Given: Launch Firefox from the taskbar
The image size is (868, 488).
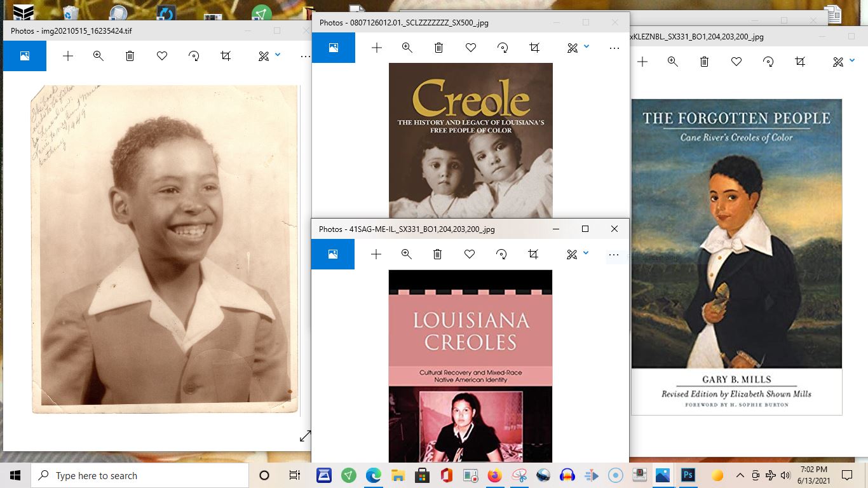Looking at the screenshot, I should [494, 475].
